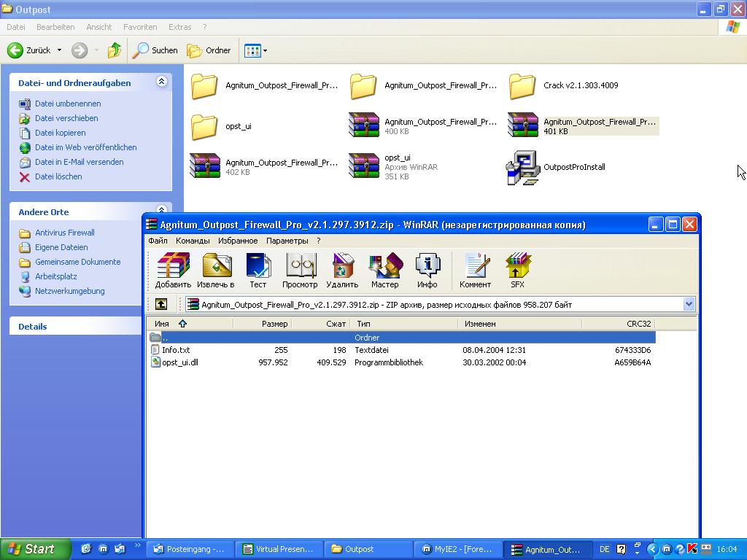Image resolution: width=747 pixels, height=560 pixels.
Task: Click the DE language indicator
Action: tap(604, 549)
